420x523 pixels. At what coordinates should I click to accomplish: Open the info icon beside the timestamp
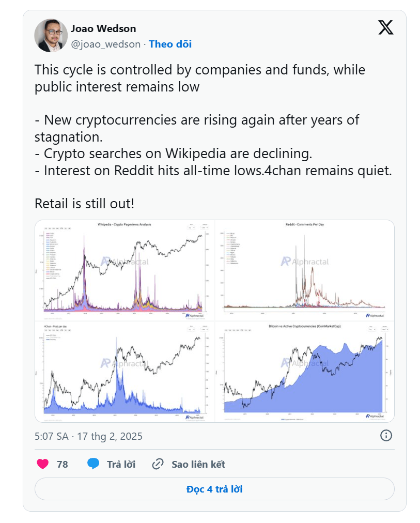(x=385, y=436)
